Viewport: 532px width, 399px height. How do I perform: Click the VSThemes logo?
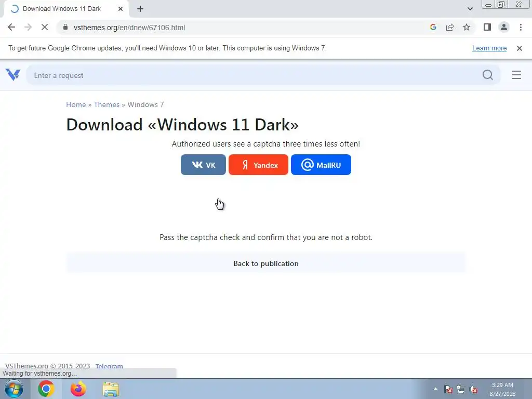point(13,75)
